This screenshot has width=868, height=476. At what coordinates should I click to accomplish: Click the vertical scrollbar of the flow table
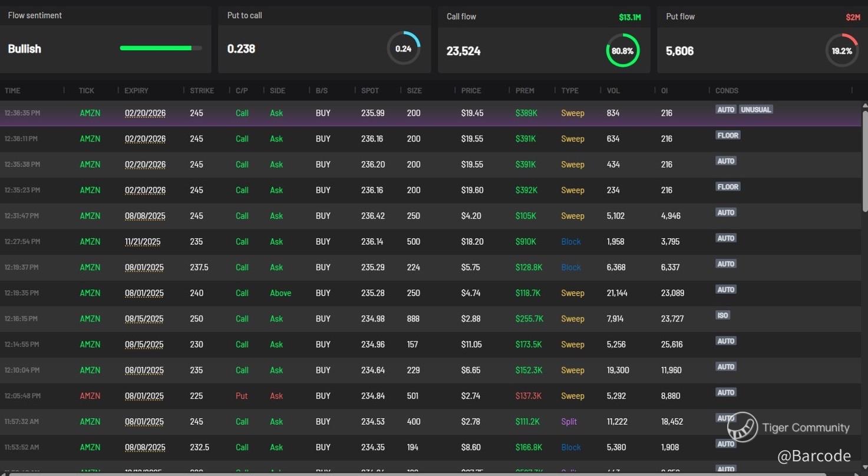point(864,159)
